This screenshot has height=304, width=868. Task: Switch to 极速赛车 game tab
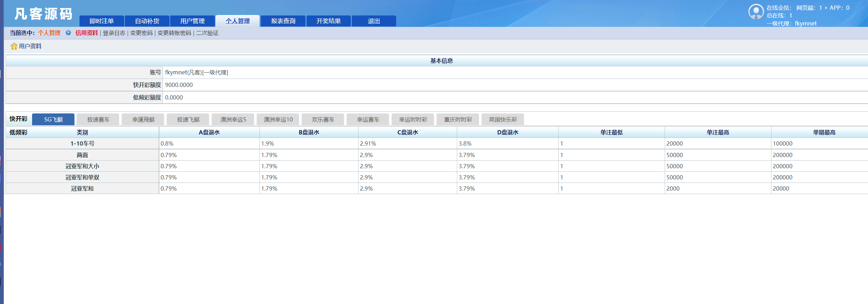(x=98, y=119)
